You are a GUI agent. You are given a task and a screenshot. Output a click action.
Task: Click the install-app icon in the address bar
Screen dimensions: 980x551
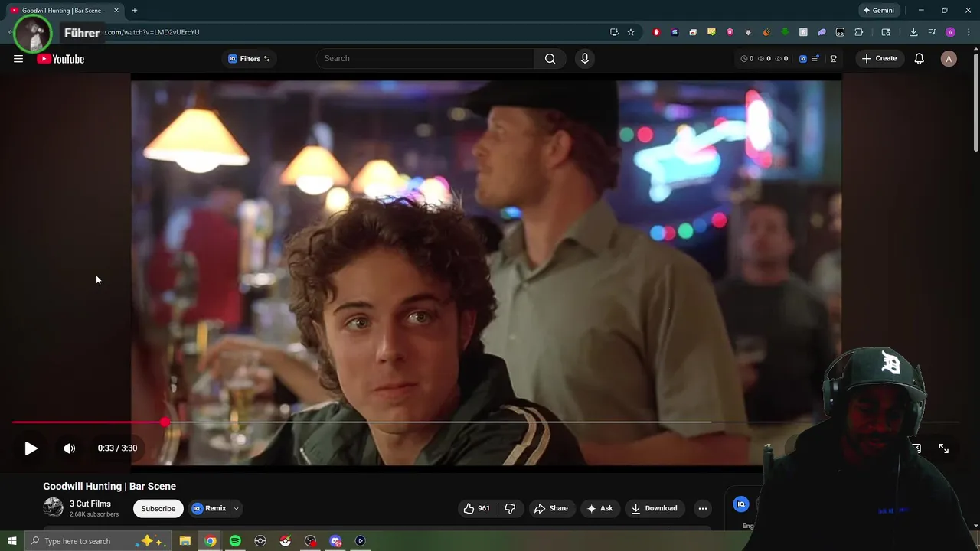pyautogui.click(x=614, y=32)
